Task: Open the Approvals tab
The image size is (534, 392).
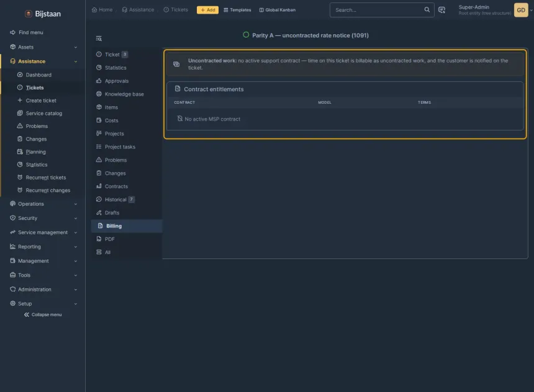Action: 127,81
